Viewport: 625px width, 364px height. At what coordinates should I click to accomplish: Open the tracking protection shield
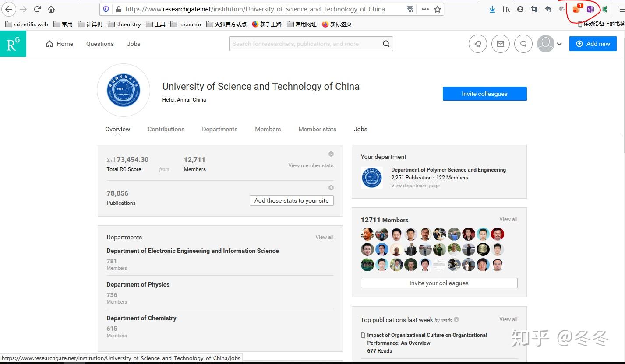106,9
